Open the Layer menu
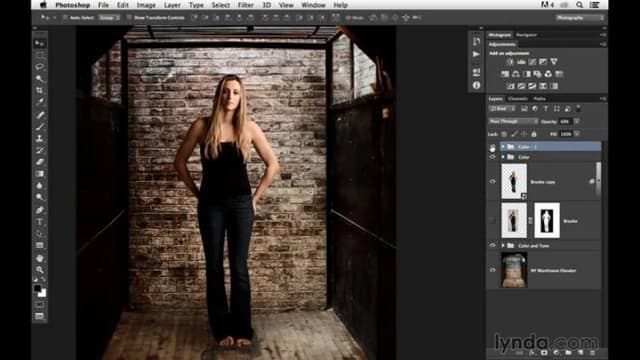 click(172, 5)
